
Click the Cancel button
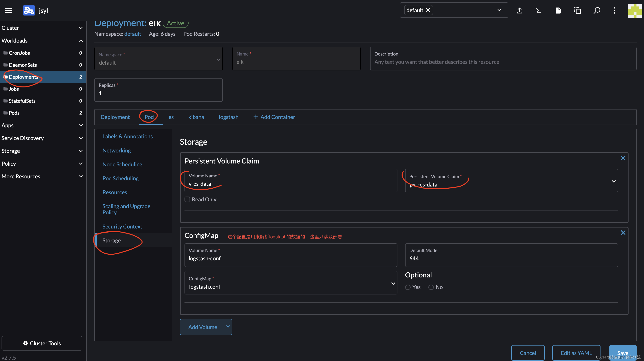tap(528, 353)
